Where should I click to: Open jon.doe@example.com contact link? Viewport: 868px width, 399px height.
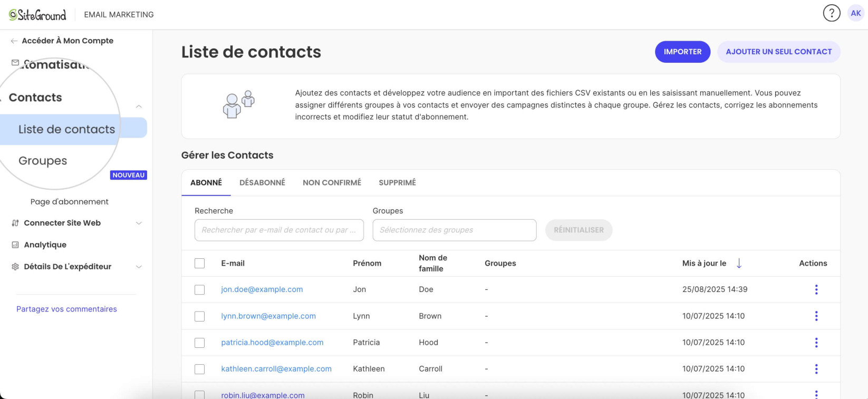262,289
